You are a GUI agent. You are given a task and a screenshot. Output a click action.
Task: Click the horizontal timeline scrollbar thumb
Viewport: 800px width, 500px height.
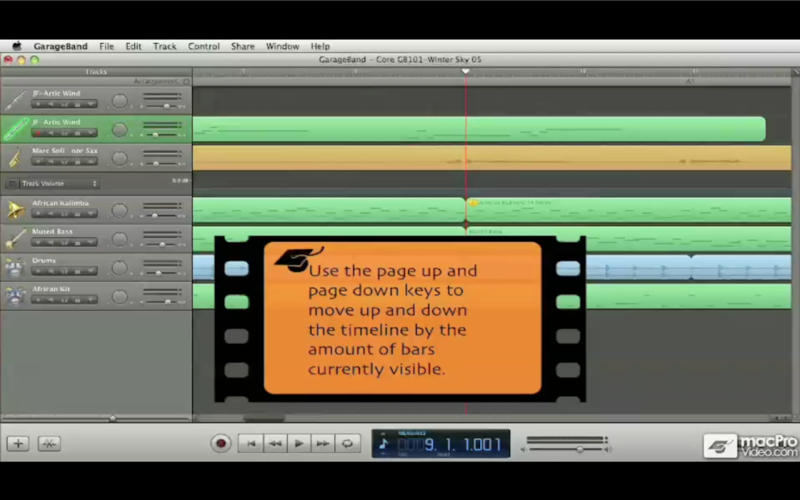(x=264, y=419)
